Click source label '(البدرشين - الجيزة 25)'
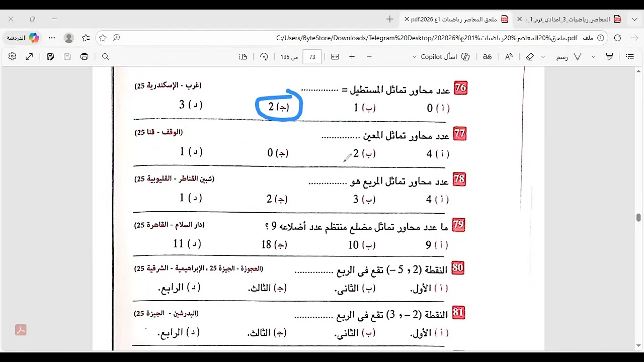The height and width of the screenshot is (362, 644). 167,314
